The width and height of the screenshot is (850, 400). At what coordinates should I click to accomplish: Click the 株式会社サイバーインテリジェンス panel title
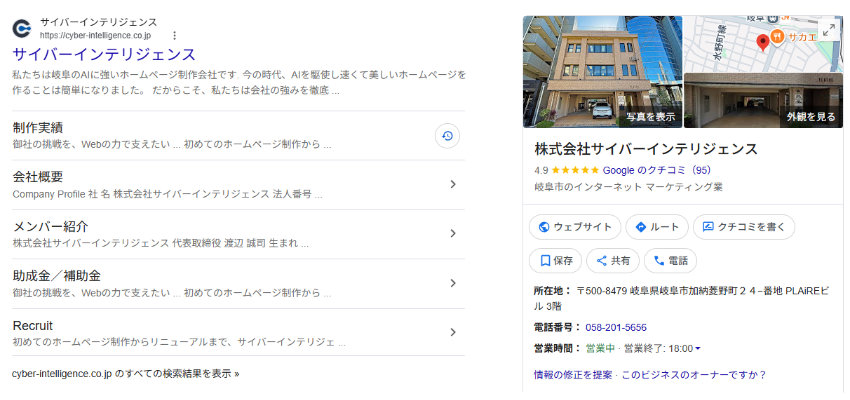point(646,149)
